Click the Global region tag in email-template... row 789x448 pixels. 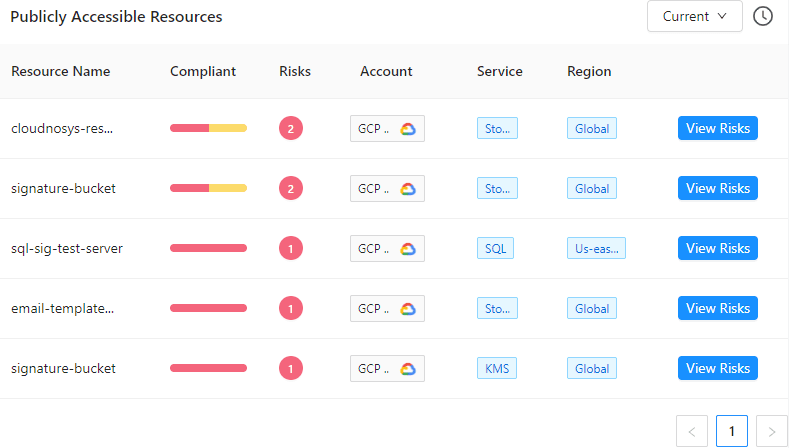(592, 308)
